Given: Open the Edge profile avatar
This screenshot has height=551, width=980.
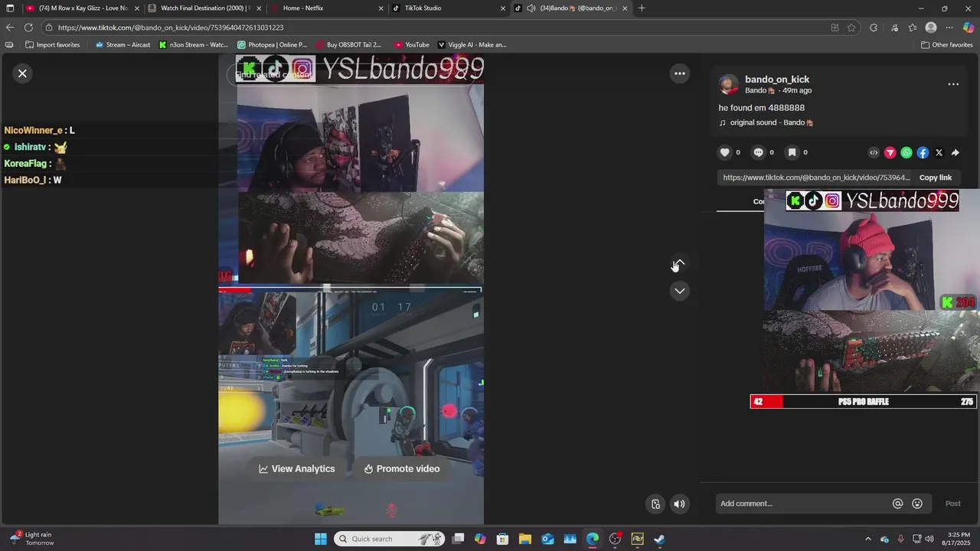Looking at the screenshot, I should click(931, 28).
